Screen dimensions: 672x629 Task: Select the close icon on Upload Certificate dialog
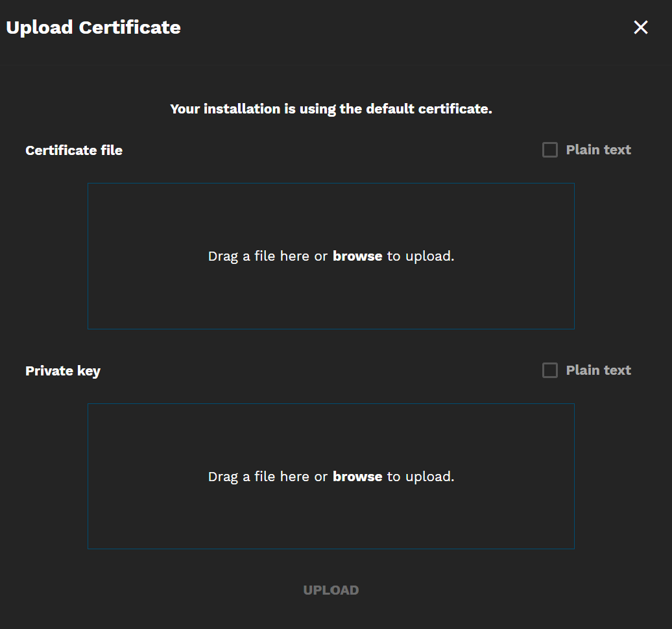click(640, 27)
